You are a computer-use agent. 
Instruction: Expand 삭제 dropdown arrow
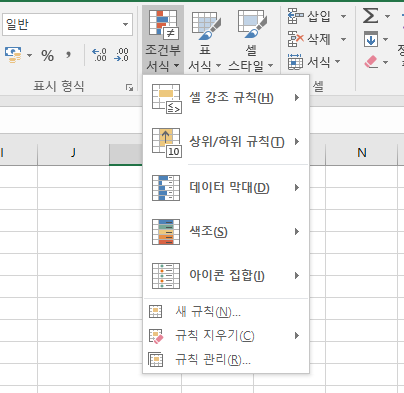[343, 39]
